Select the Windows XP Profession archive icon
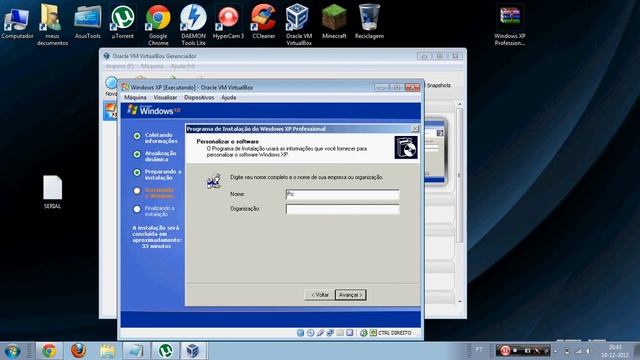 (x=510, y=25)
